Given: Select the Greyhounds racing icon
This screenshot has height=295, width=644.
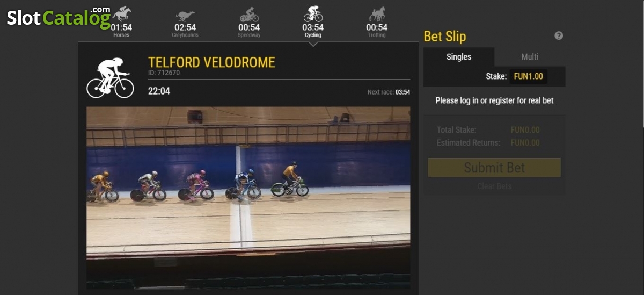Looking at the screenshot, I should pos(185,16).
